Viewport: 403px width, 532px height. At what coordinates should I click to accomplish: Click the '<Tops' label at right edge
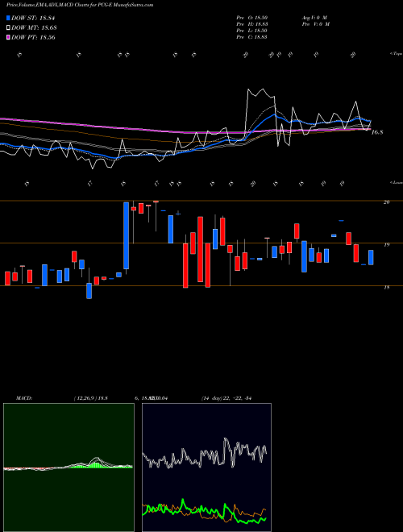[x=396, y=54]
